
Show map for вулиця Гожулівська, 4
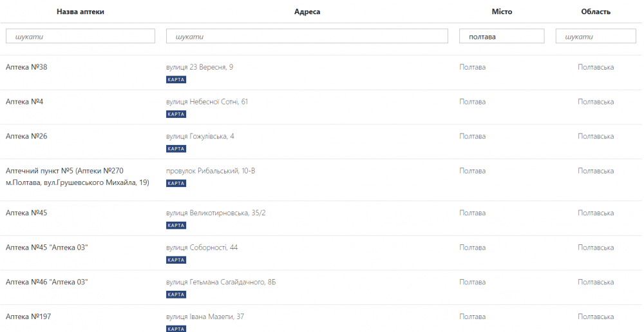click(x=176, y=149)
